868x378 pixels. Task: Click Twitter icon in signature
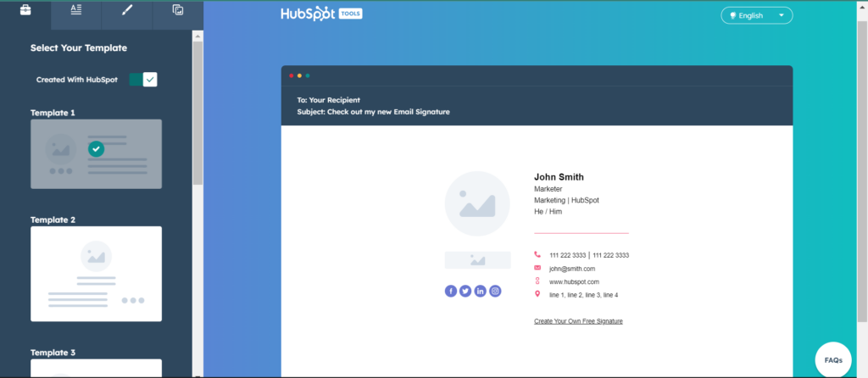coord(465,291)
